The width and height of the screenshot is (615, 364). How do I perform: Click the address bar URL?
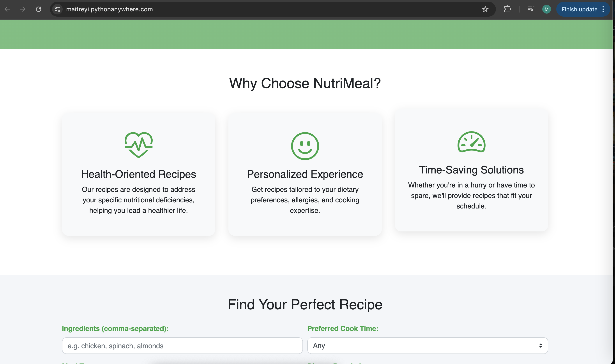click(110, 9)
